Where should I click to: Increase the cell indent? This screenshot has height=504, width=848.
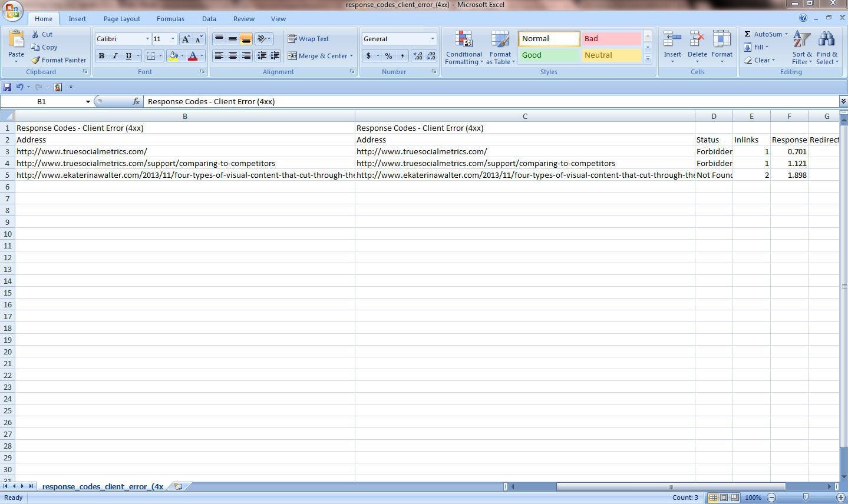tap(275, 56)
